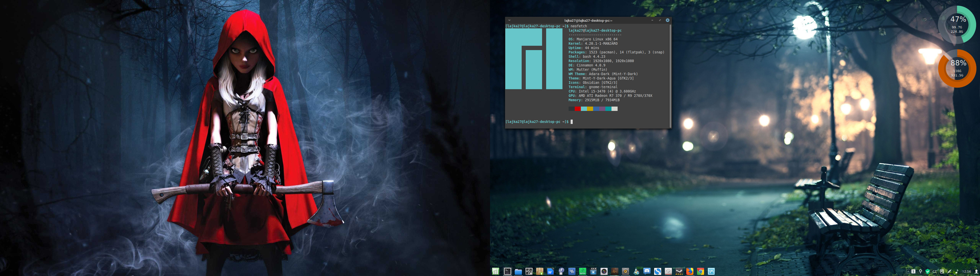This screenshot has height=276, width=980.
Task: Open the Manjaro start menu
Action: 495,271
